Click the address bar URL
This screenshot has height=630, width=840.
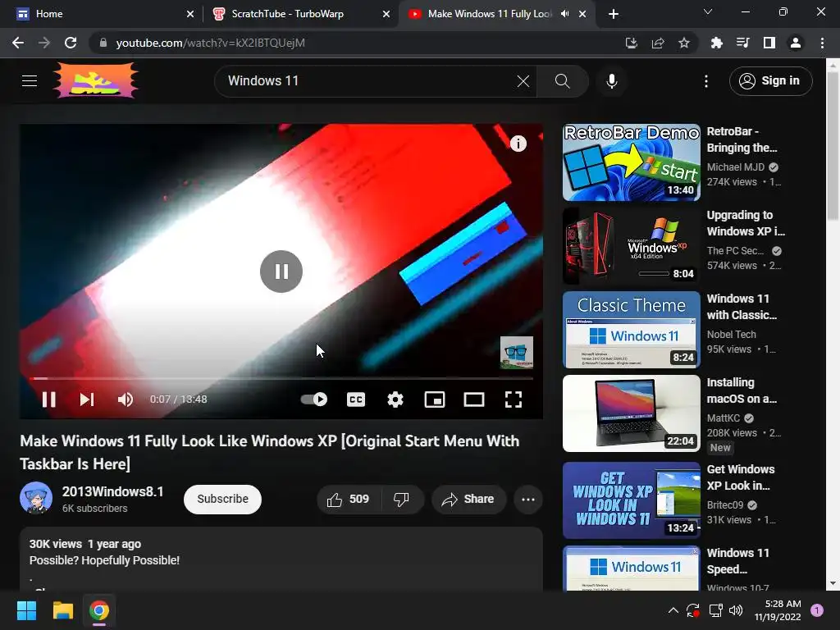click(211, 43)
